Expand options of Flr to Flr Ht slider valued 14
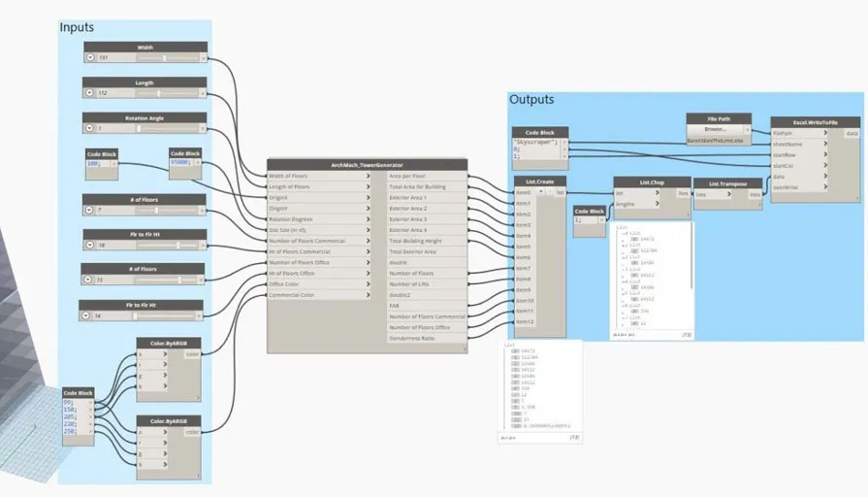The width and height of the screenshot is (868, 497). pos(85,315)
